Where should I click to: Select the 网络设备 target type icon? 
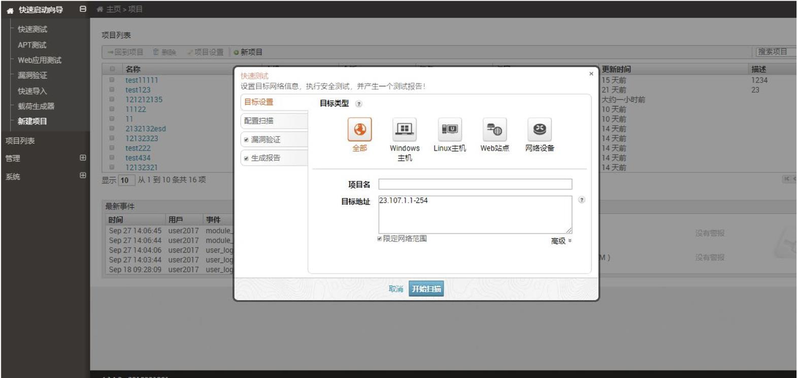click(539, 130)
